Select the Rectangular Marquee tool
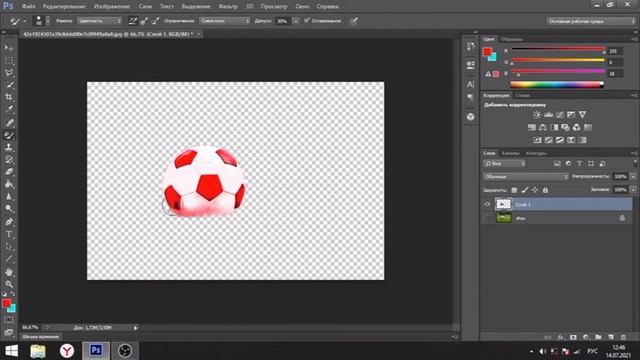The width and height of the screenshot is (640, 360). [9, 60]
